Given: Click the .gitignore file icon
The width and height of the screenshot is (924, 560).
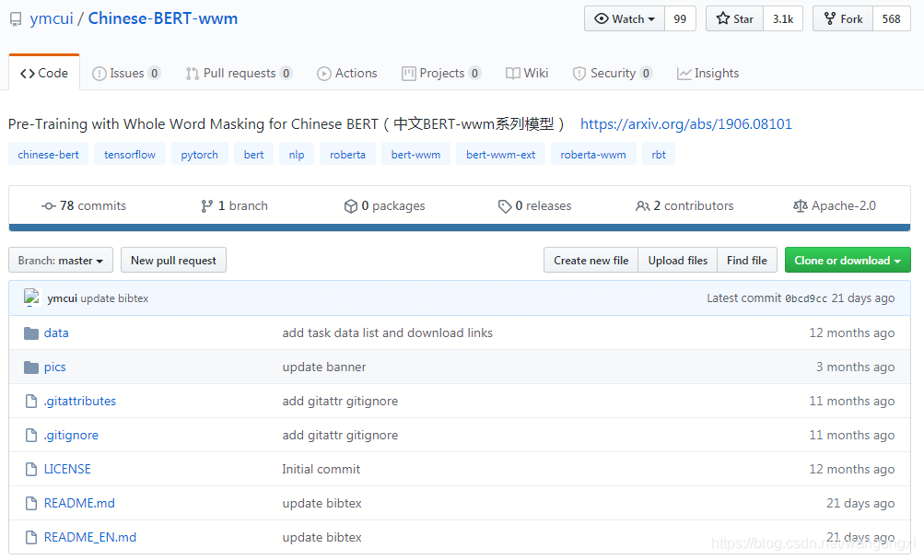Looking at the screenshot, I should (31, 435).
